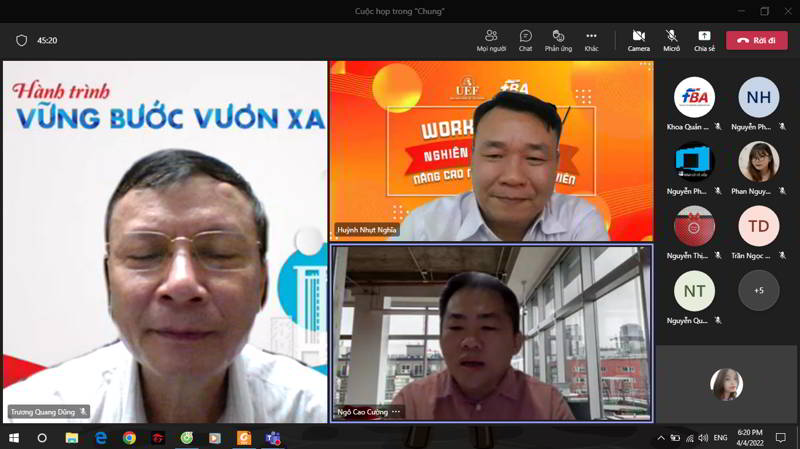
Task: Open the black-and-red app in the taskbar
Action: (x=158, y=438)
